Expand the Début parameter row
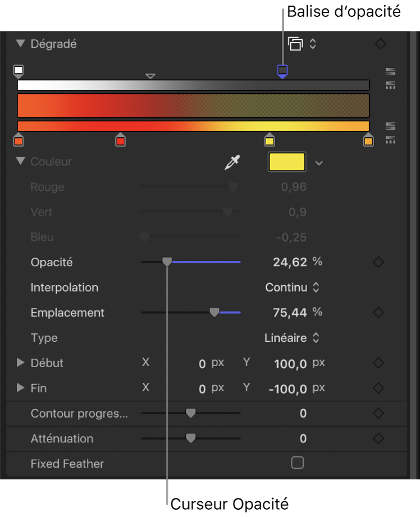 point(21,363)
